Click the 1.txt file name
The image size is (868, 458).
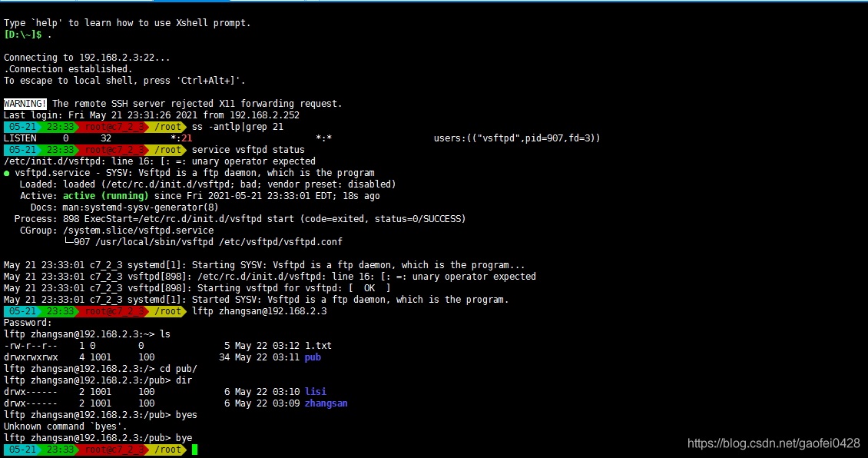click(x=318, y=346)
